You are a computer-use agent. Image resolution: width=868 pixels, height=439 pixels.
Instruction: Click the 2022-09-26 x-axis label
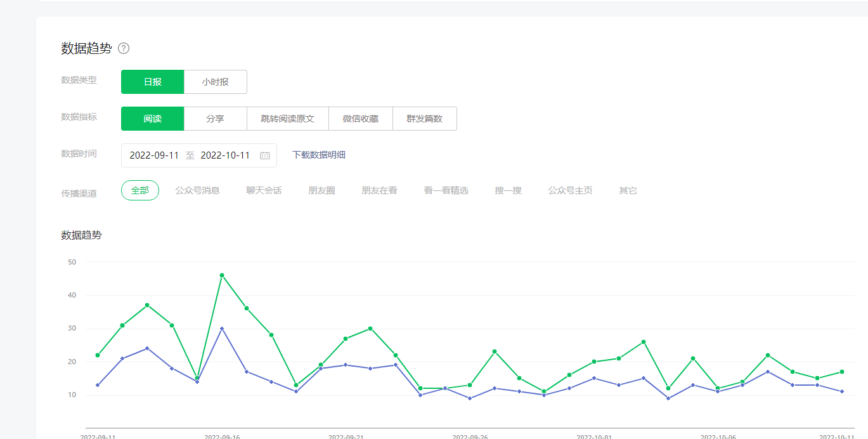(x=470, y=436)
